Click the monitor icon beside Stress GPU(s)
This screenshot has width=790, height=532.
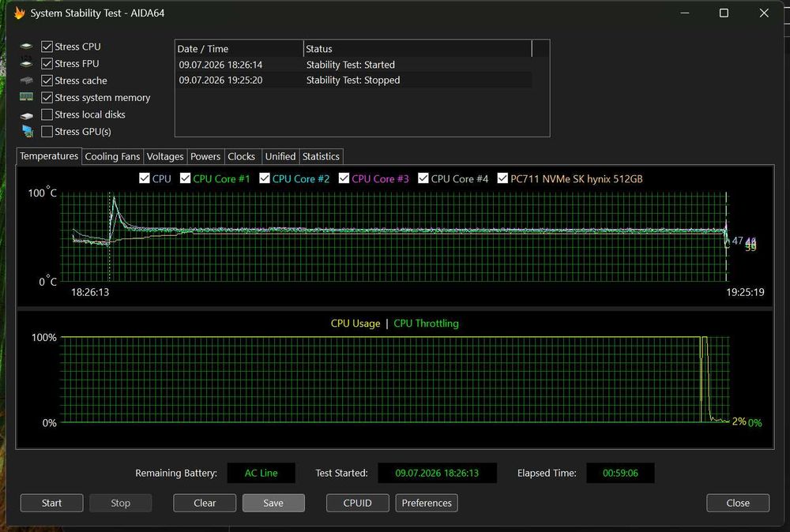tap(27, 131)
